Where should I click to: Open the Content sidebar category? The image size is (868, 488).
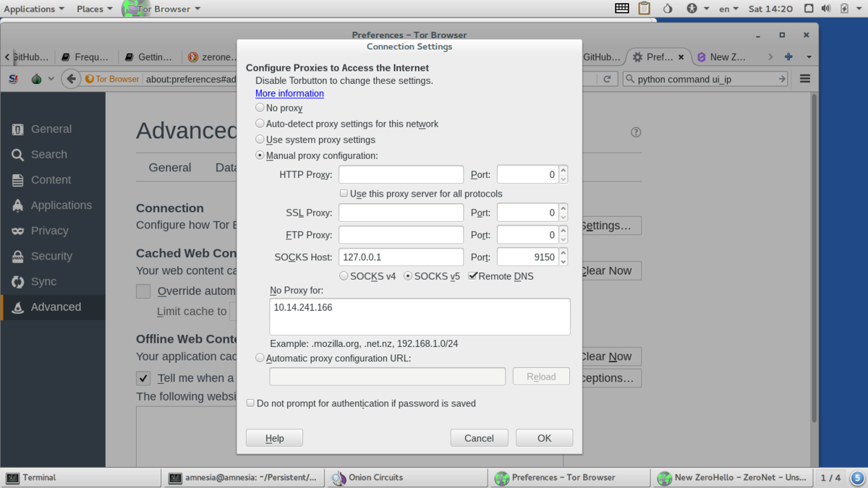[x=53, y=180]
